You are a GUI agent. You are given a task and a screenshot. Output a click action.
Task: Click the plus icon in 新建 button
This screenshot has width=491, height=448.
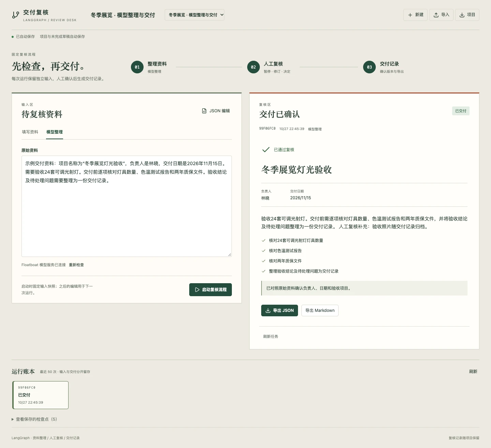(410, 15)
